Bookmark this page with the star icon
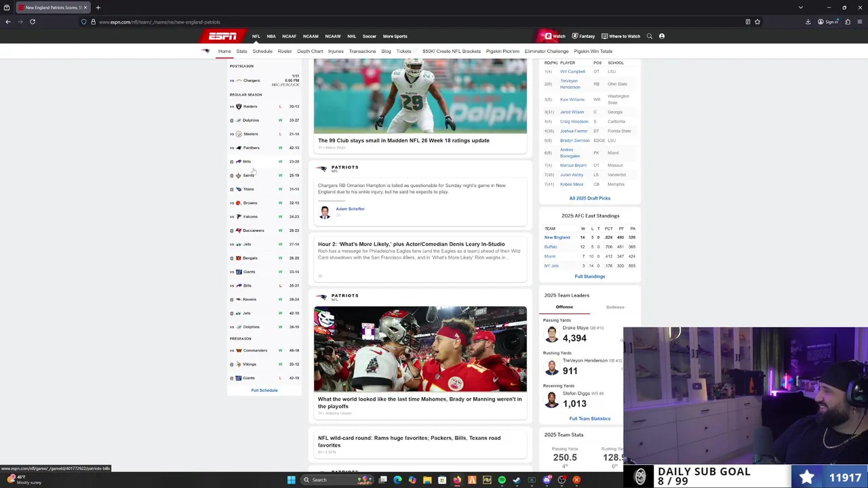The height and width of the screenshot is (488, 868). tap(757, 22)
